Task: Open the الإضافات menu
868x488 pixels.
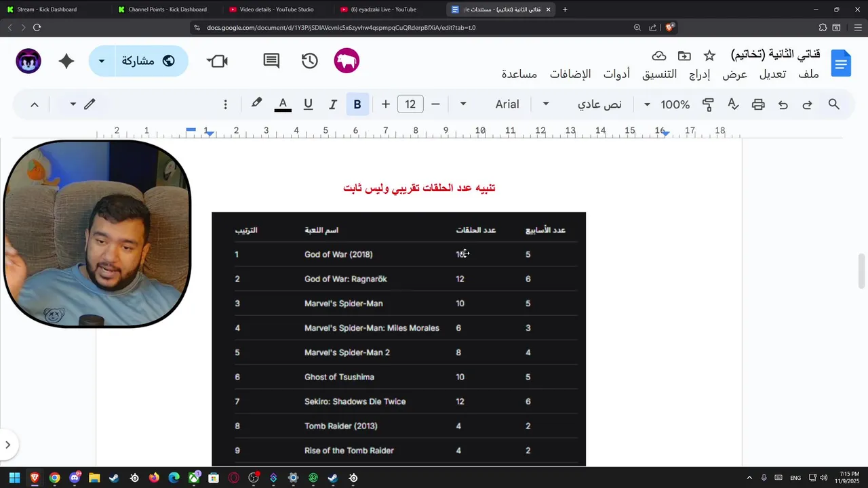Action: pos(570,75)
